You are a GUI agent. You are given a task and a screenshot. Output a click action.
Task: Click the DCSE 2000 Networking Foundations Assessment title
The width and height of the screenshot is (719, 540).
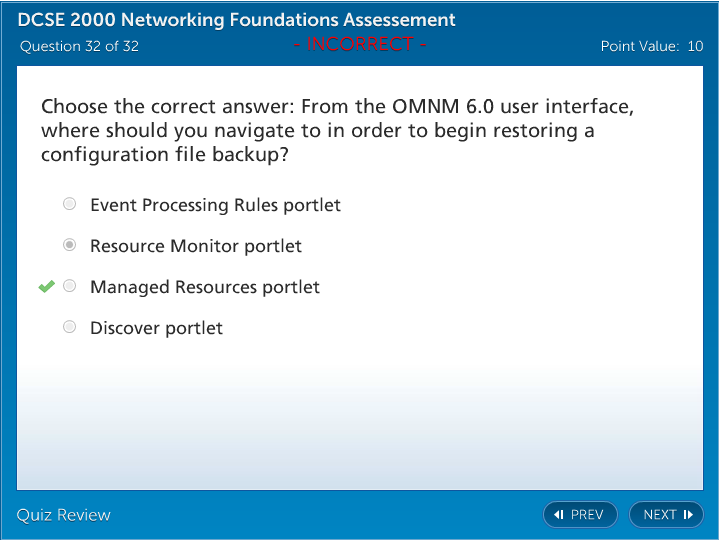pos(236,20)
